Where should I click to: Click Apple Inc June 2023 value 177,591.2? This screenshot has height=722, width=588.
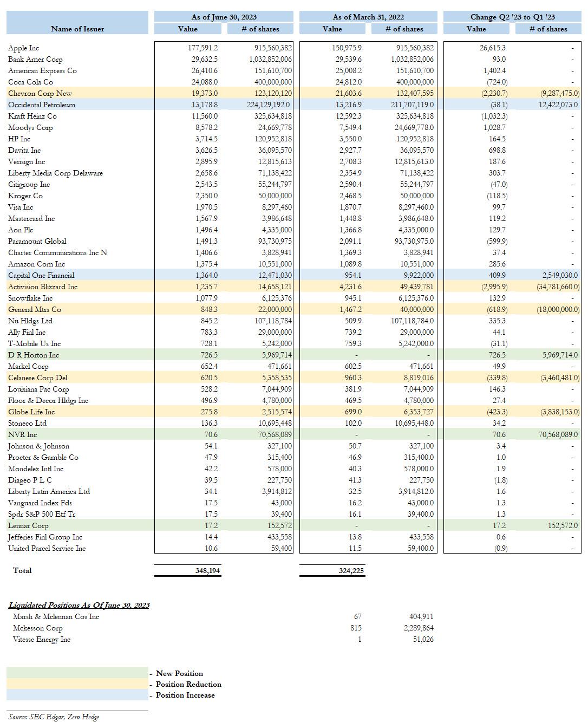tap(203, 48)
